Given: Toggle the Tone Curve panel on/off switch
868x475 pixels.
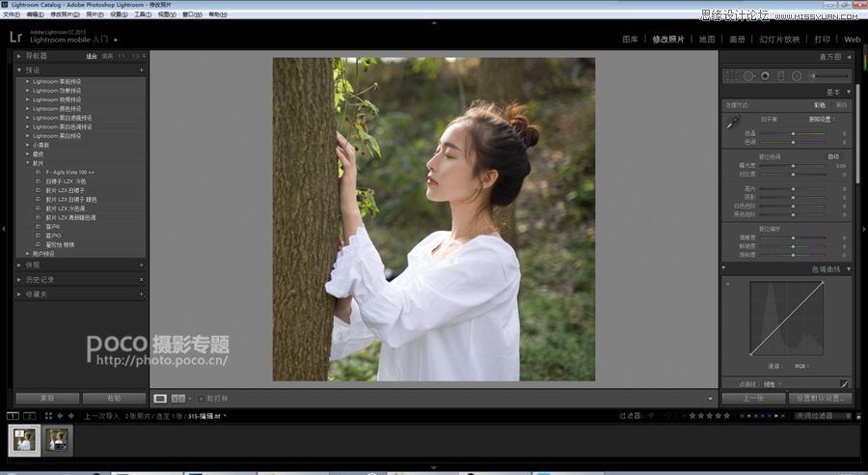Looking at the screenshot, I should tap(723, 268).
